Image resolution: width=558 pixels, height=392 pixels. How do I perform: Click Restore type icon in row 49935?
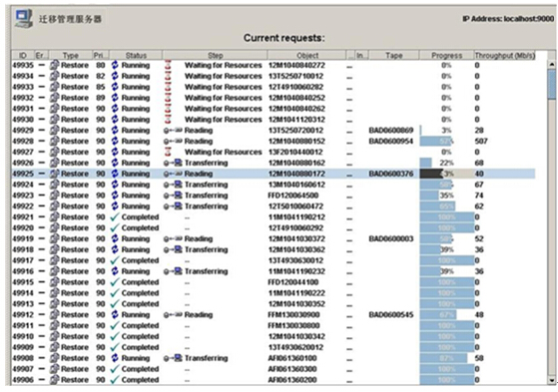click(54, 65)
